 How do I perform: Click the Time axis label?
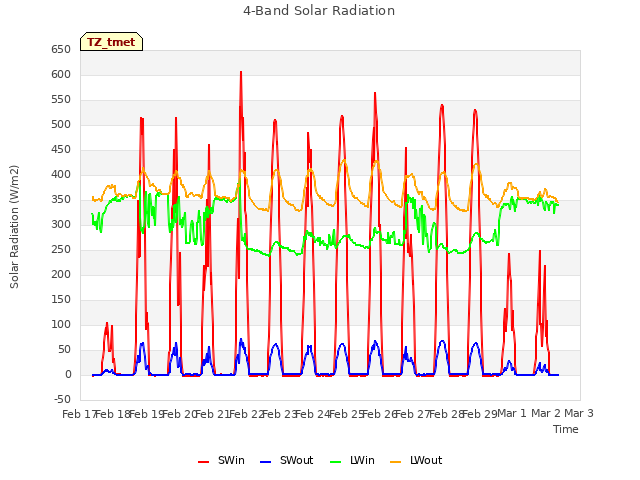tap(566, 429)
